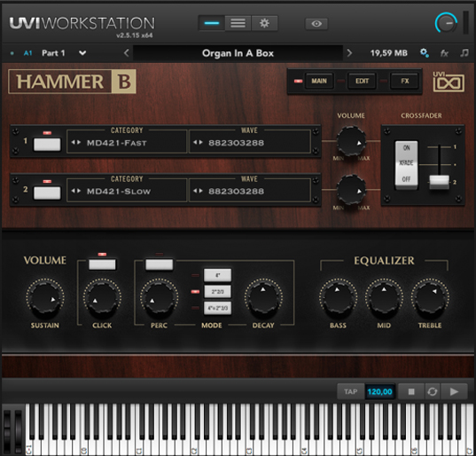The width and height of the screenshot is (476, 456).
Task: Move the crossfader vertical slider handle
Action: pos(439,181)
